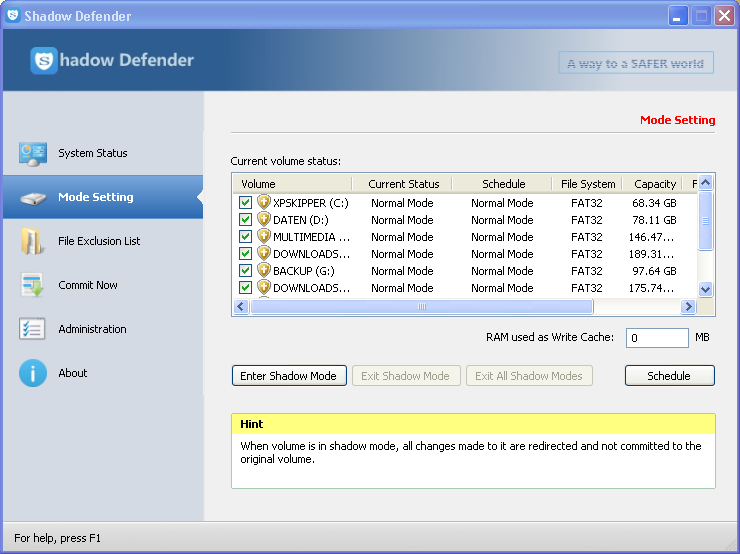Toggle the checkbox for the 175.74 GB DOWNLOADS volume
The width and height of the screenshot is (740, 554).
point(245,287)
